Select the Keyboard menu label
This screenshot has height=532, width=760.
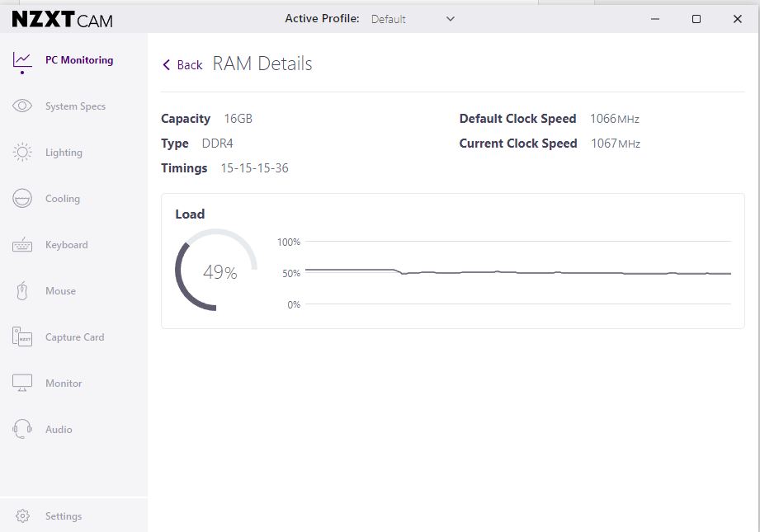coord(66,245)
